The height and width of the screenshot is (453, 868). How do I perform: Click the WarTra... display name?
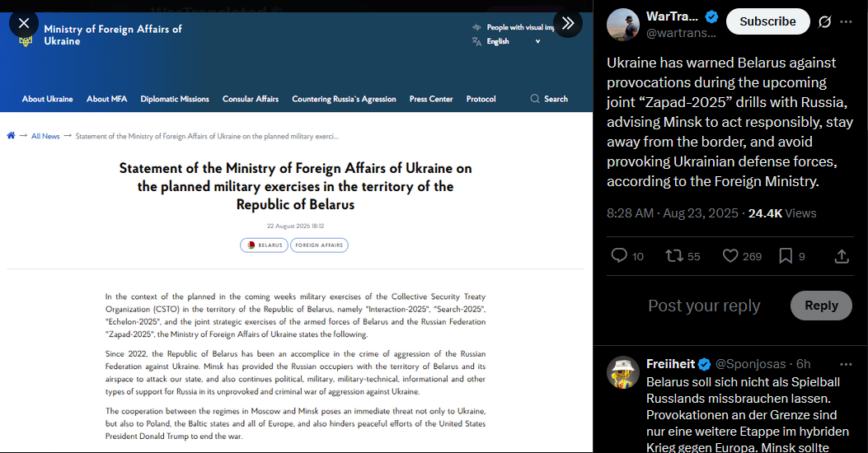[x=672, y=16]
